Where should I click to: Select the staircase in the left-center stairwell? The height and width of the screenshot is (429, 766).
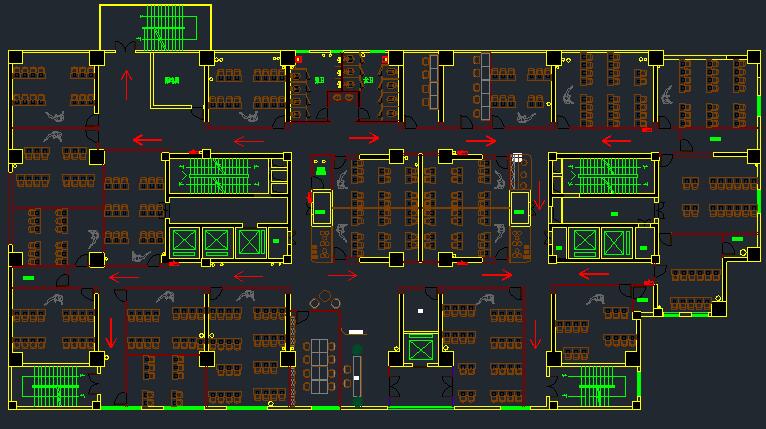tap(219, 175)
